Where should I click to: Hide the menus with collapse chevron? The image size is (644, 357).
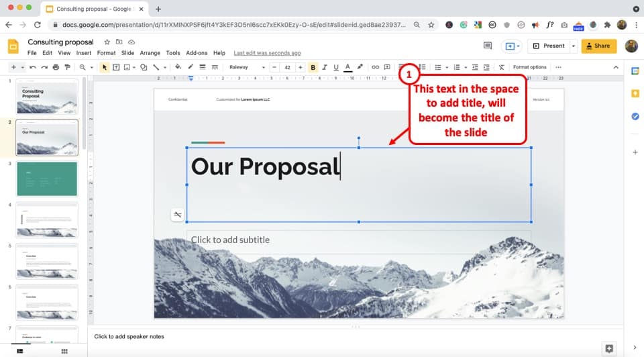click(x=616, y=67)
